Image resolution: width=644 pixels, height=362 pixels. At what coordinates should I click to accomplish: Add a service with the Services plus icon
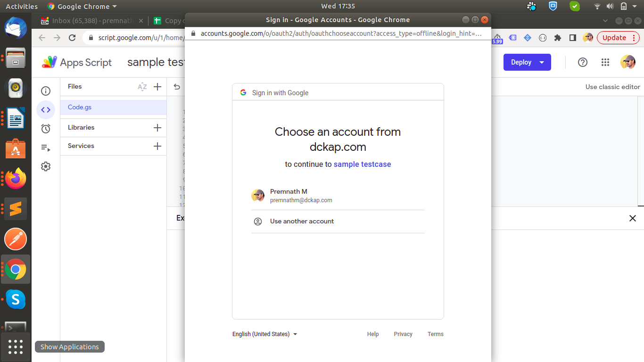point(157,146)
